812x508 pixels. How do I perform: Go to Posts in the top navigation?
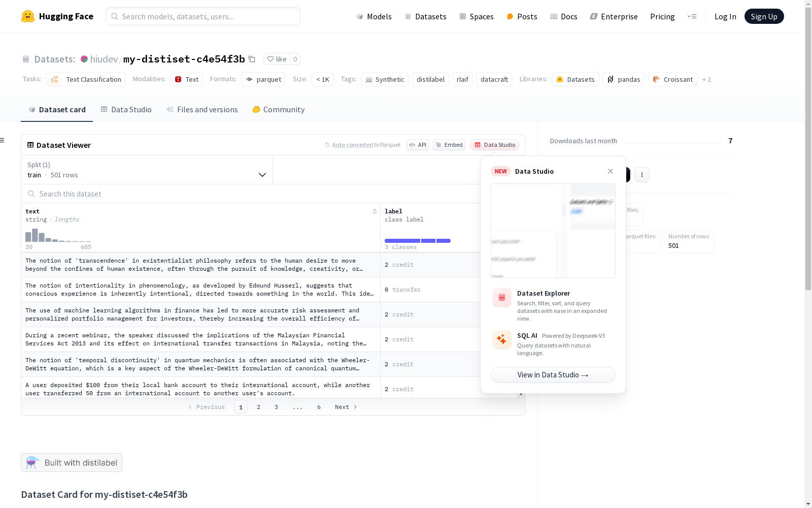click(x=522, y=16)
